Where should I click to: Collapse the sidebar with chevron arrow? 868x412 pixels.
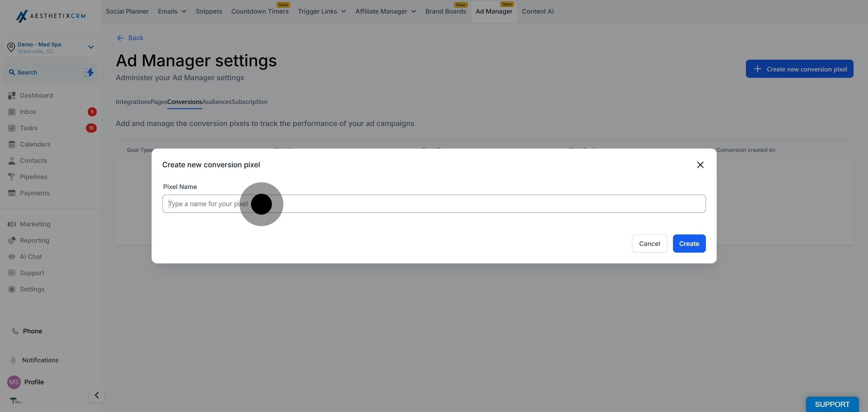point(97,395)
